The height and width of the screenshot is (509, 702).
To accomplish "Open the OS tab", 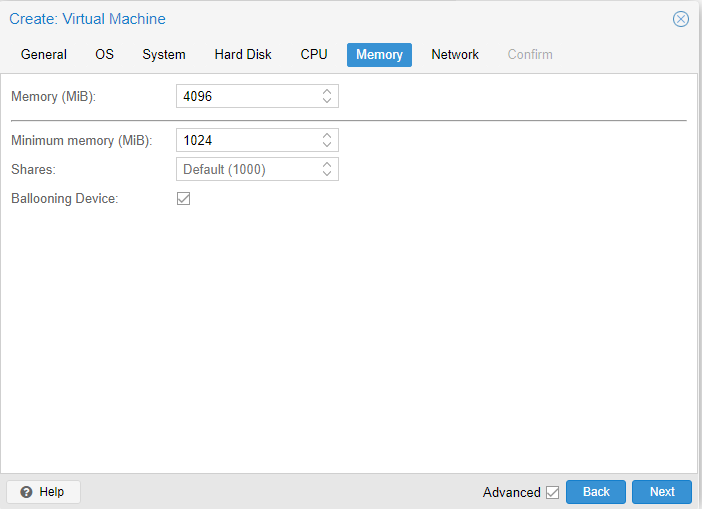I will click(x=104, y=55).
